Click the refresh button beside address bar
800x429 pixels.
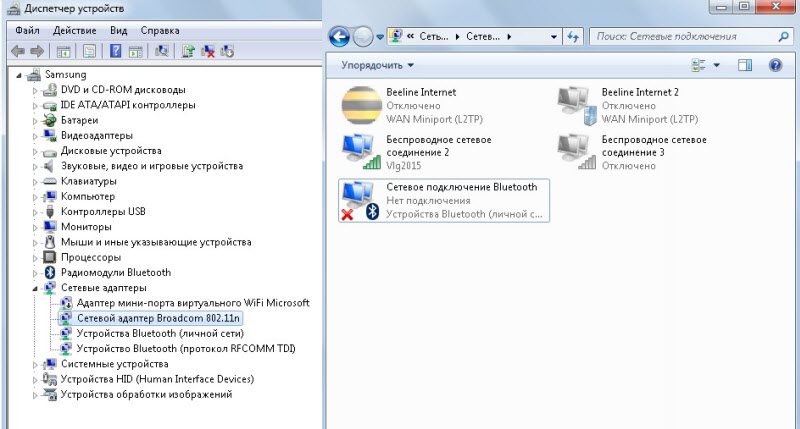pos(573,37)
